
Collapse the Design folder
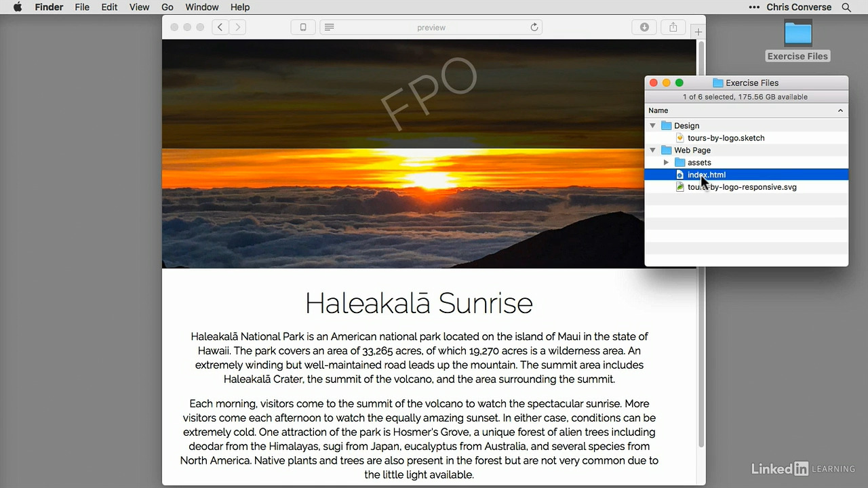(x=652, y=125)
